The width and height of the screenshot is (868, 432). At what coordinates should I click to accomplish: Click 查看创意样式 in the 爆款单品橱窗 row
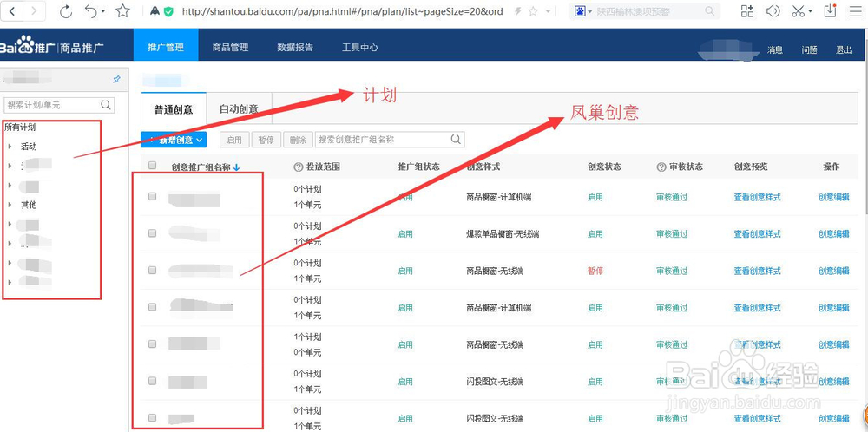pyautogui.click(x=757, y=234)
